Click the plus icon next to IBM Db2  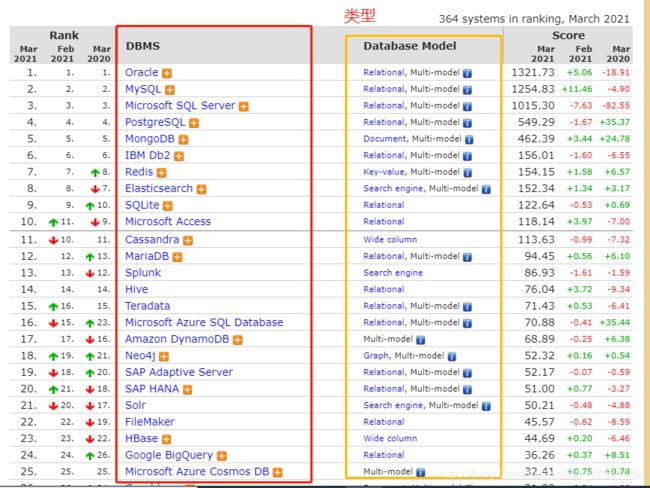[179, 156]
